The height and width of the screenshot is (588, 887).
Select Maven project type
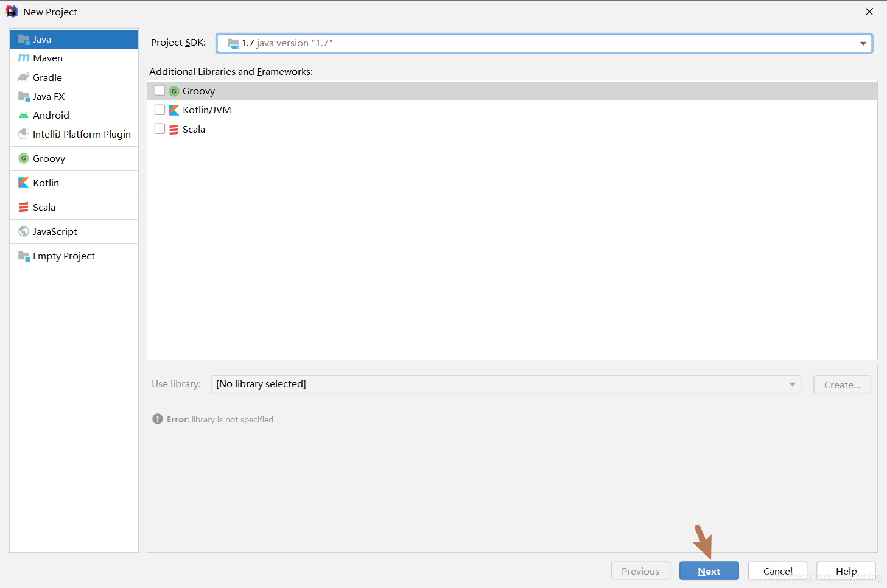pyautogui.click(x=74, y=58)
